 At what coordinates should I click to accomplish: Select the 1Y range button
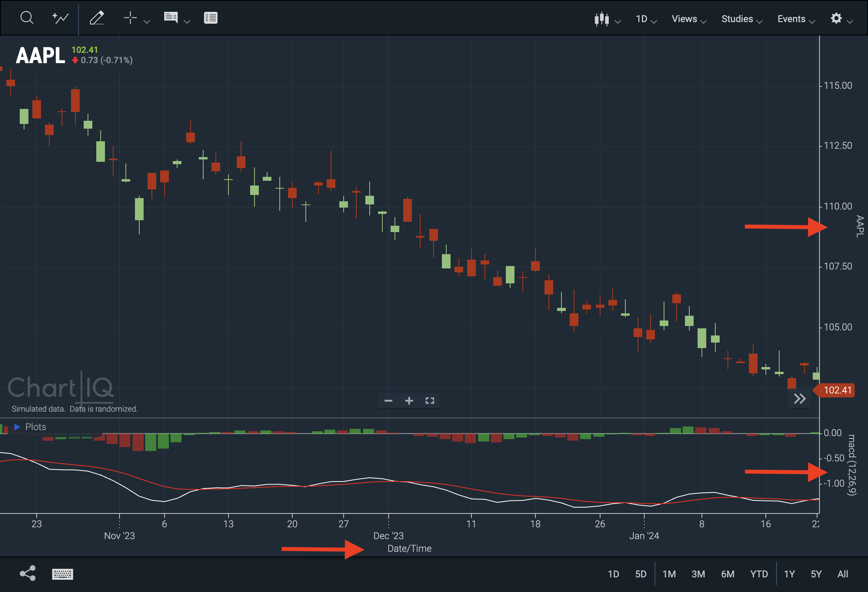(x=789, y=574)
